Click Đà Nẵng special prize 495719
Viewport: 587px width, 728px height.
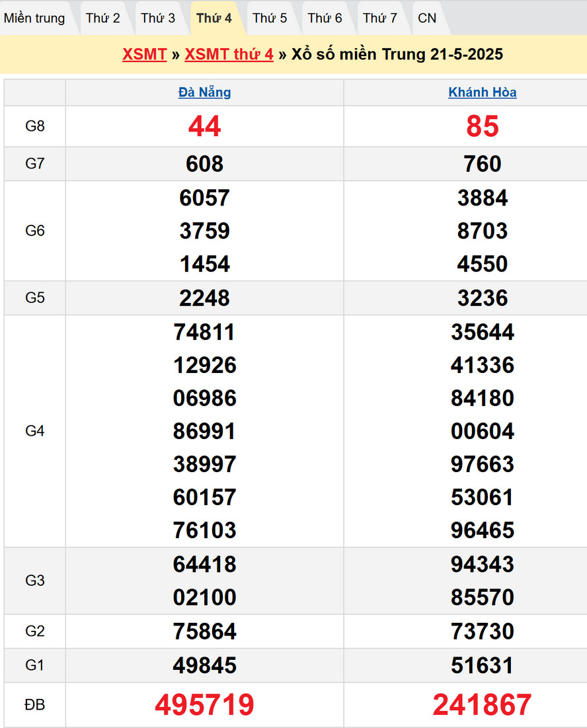204,705
